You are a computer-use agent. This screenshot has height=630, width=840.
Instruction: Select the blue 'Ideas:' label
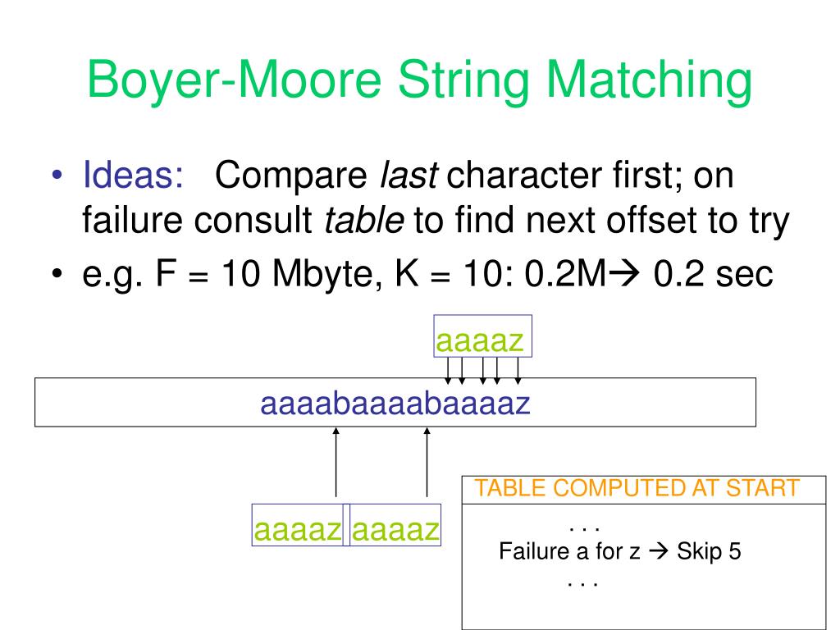pyautogui.click(x=134, y=176)
